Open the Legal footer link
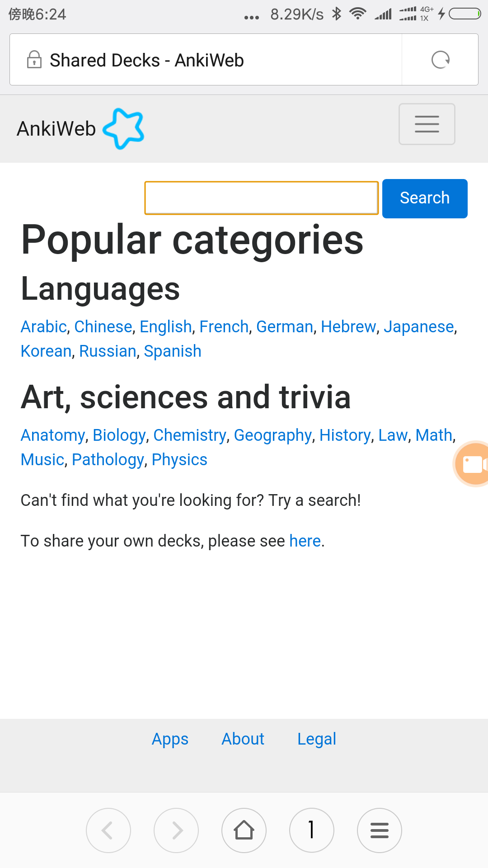This screenshot has height=868, width=488. pos(317,739)
